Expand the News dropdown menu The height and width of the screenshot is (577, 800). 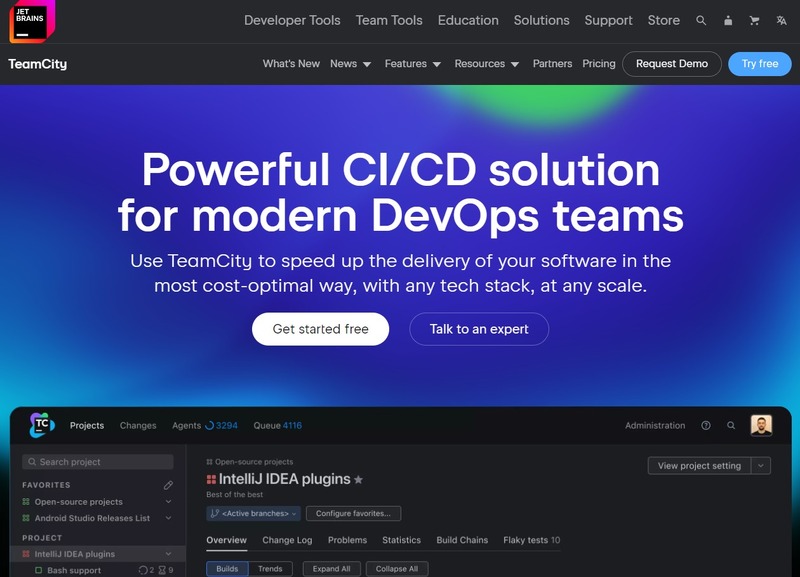pyautogui.click(x=350, y=64)
